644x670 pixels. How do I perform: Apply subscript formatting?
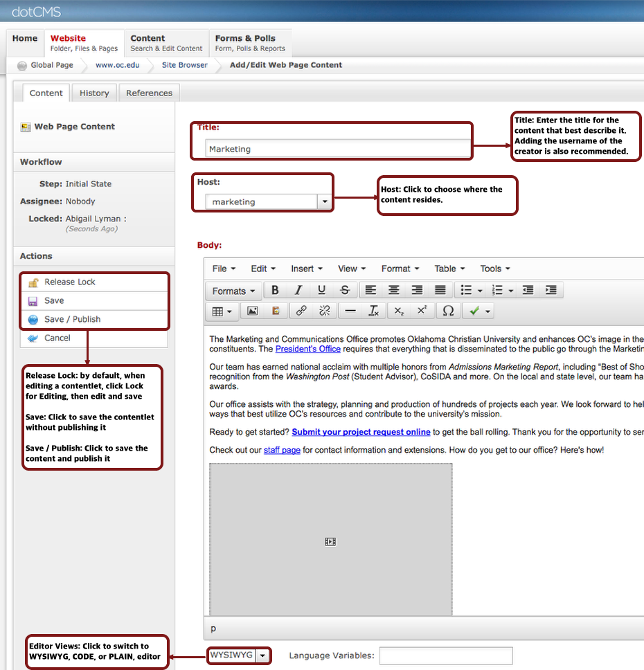(x=399, y=311)
